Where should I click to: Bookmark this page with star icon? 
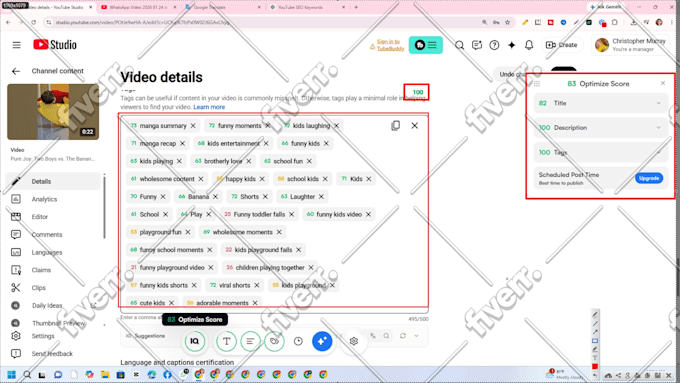pos(507,22)
